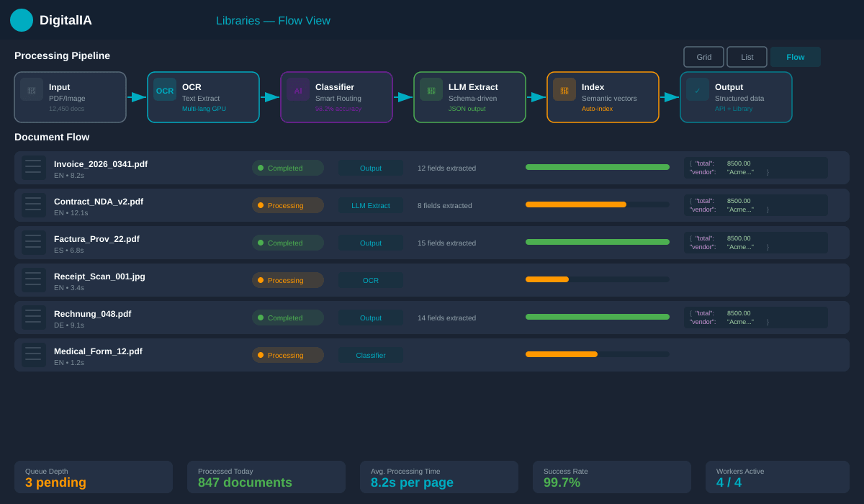This screenshot has height=504, width=864.
Task: Click the Output stage checkmark icon
Action: click(697, 90)
